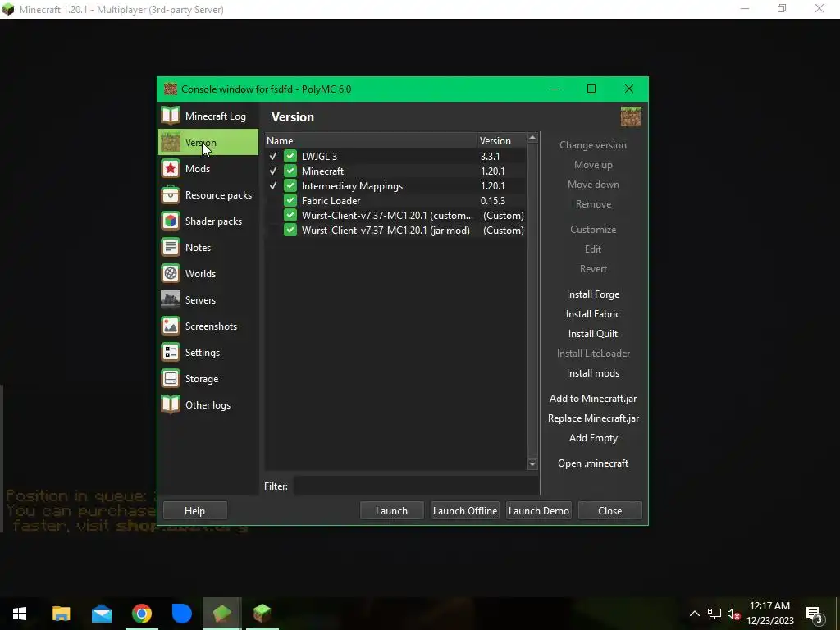Click the PolyMC window title icon
Viewport: 840px width, 630px height.
pyautogui.click(x=171, y=89)
